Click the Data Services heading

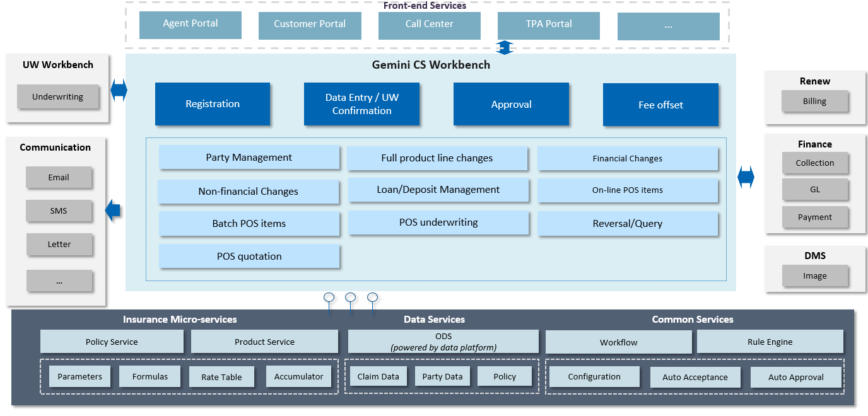(x=435, y=320)
